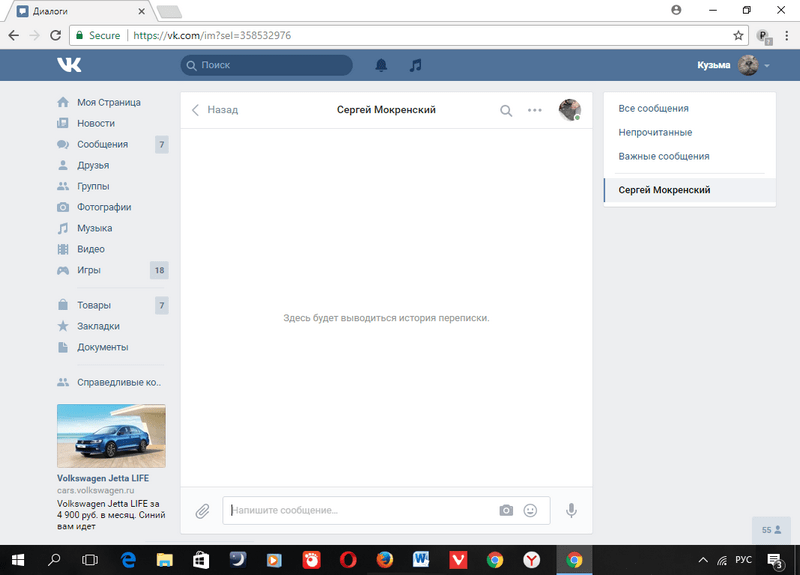Select Важные сообщения filter
The width and height of the screenshot is (800, 575).
click(664, 156)
